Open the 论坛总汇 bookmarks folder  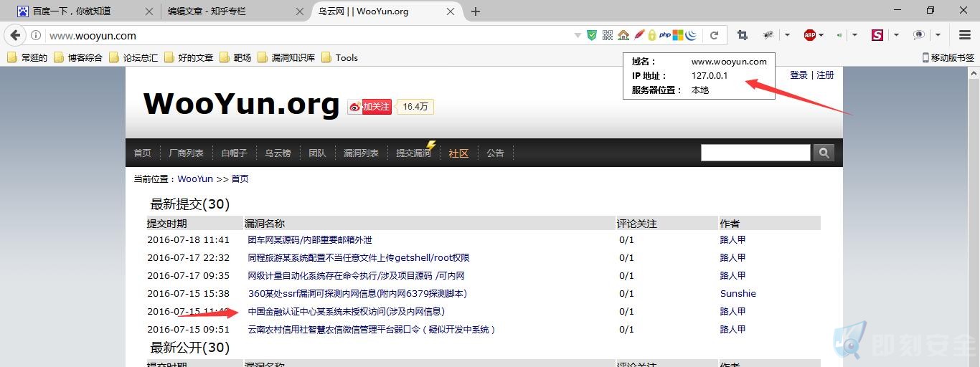[x=133, y=57]
